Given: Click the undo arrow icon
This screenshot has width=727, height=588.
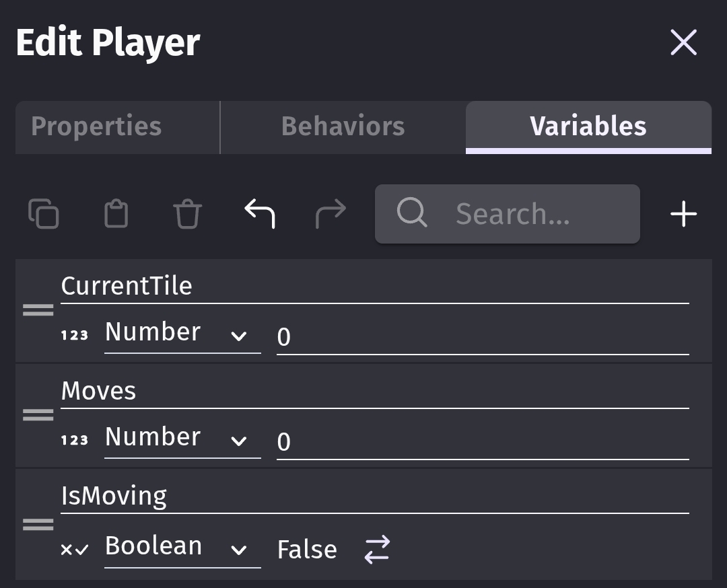Looking at the screenshot, I should coord(259,214).
